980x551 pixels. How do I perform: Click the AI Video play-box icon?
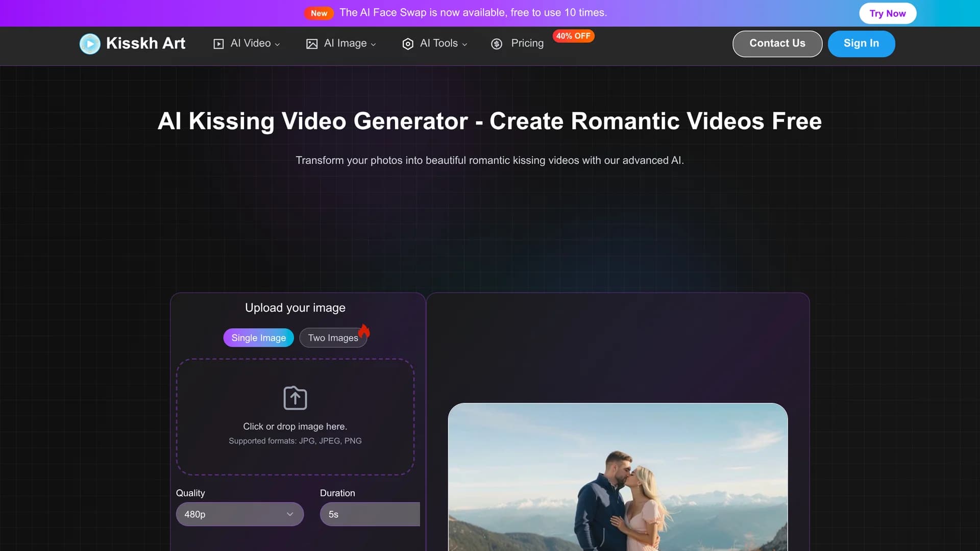click(218, 44)
